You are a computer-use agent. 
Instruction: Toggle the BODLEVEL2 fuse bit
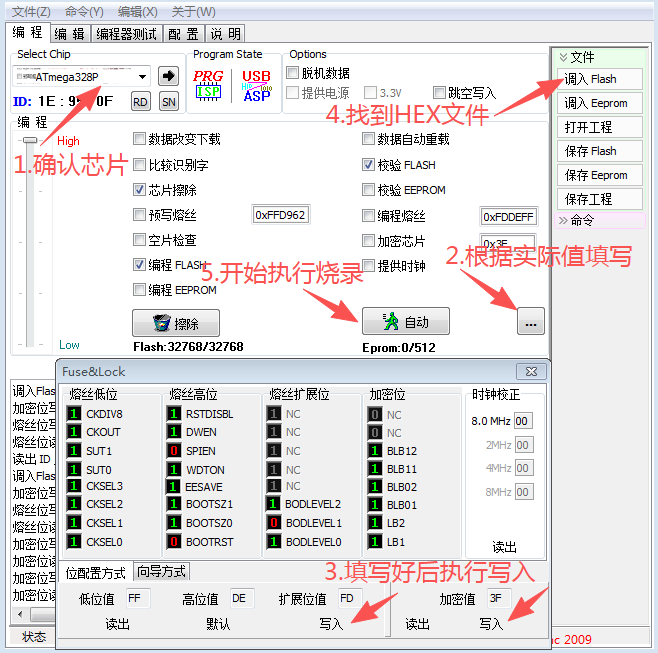click(x=273, y=504)
